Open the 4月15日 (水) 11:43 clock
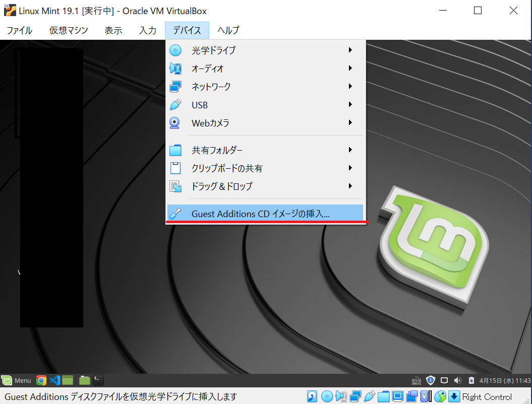532x404 pixels. [x=505, y=381]
